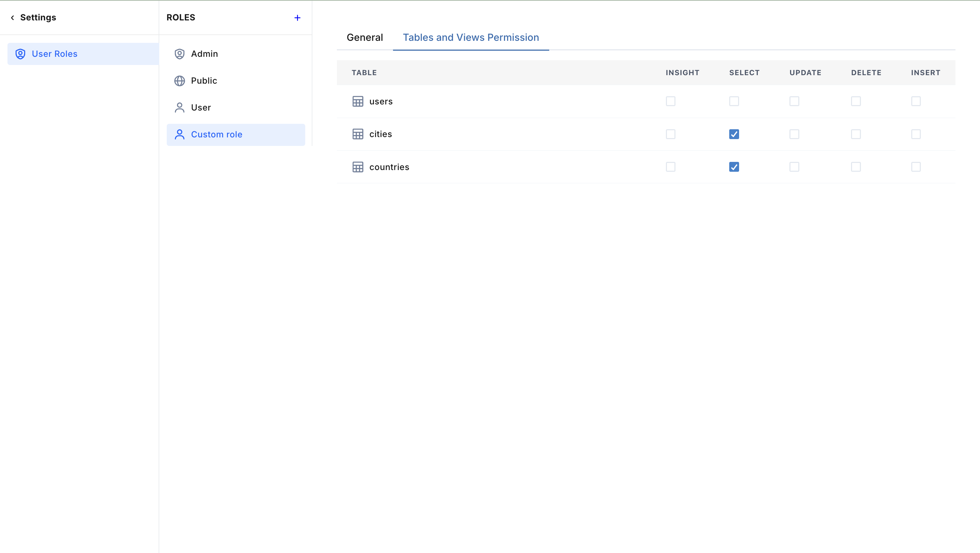
Task: Click the cities table grid icon
Action: coord(358,134)
